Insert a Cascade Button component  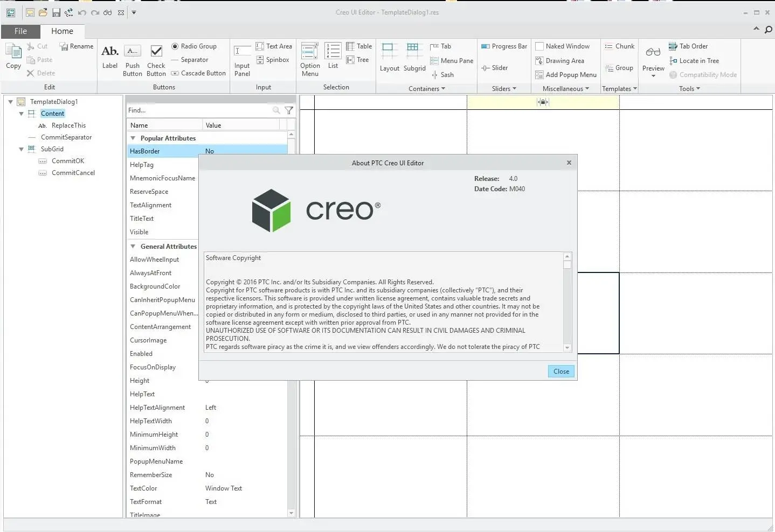tap(198, 73)
